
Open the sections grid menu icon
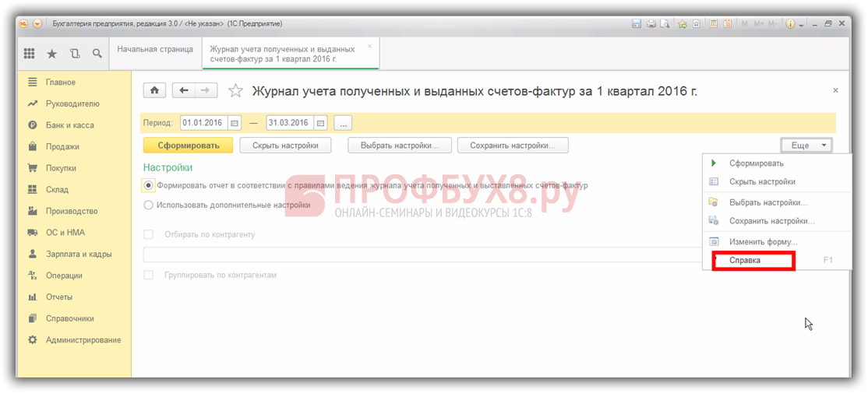click(30, 54)
